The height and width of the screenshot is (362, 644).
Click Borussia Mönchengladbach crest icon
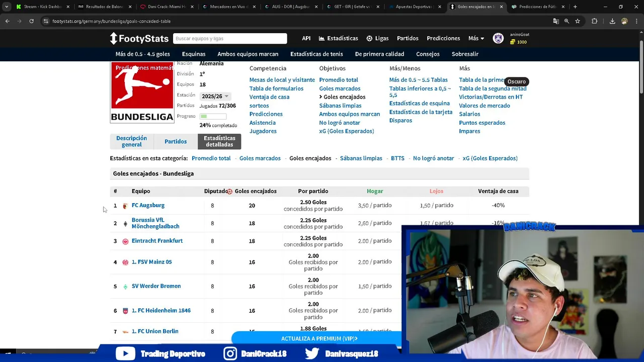[125, 224]
